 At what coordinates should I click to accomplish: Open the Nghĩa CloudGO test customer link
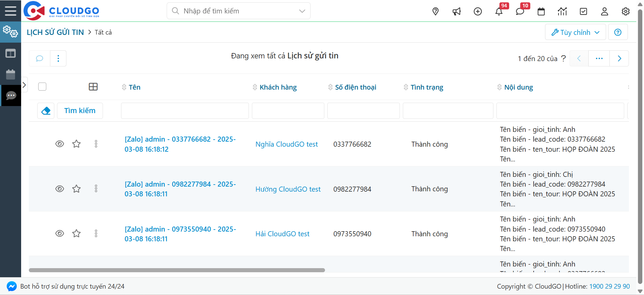286,144
